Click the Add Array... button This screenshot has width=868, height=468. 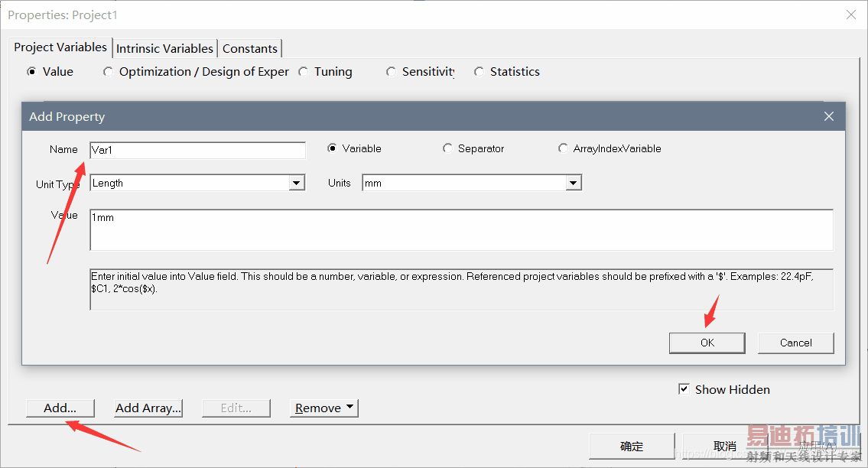coord(148,408)
